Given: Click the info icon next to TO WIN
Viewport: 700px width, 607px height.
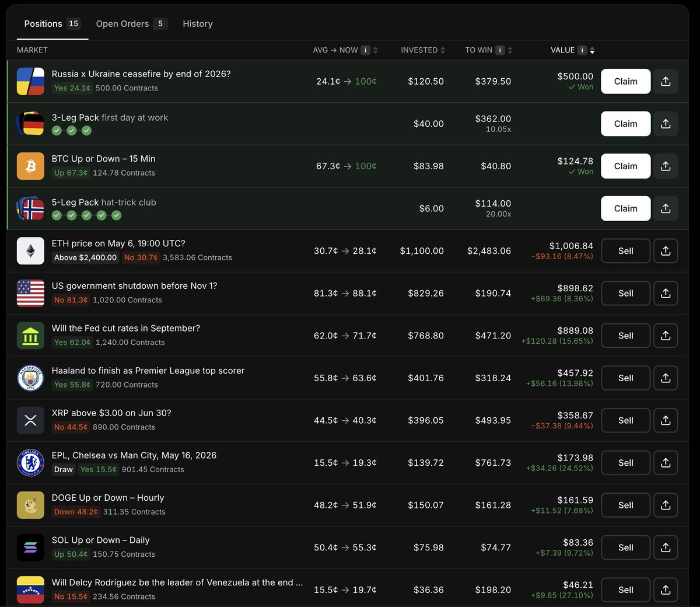Looking at the screenshot, I should pos(500,50).
